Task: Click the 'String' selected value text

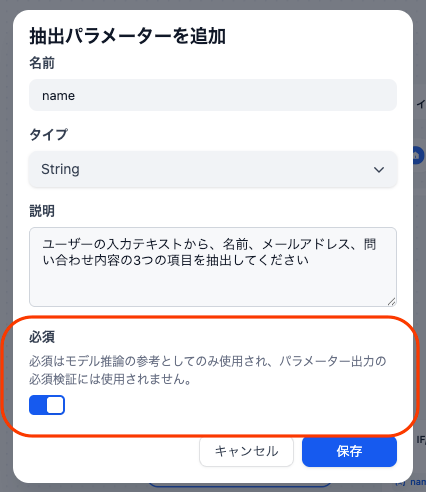Action: click(x=60, y=169)
